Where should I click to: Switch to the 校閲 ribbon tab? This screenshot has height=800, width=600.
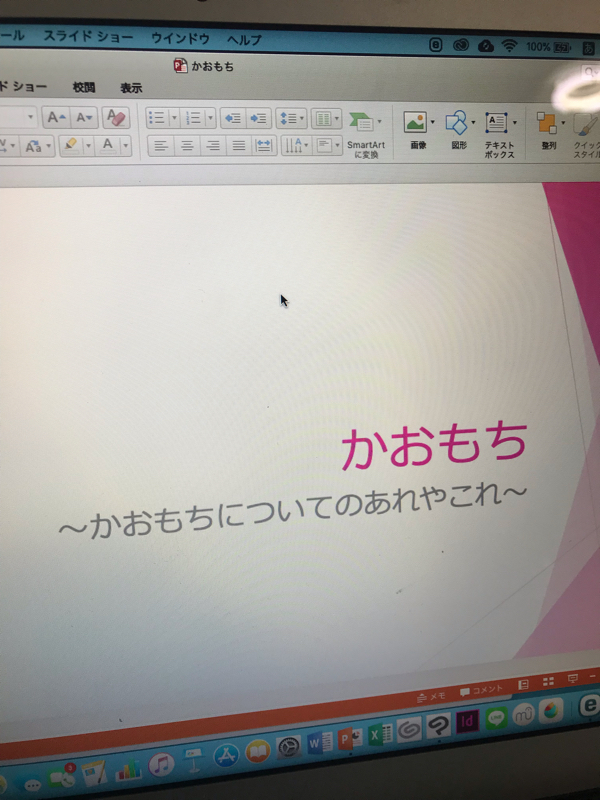(x=84, y=87)
